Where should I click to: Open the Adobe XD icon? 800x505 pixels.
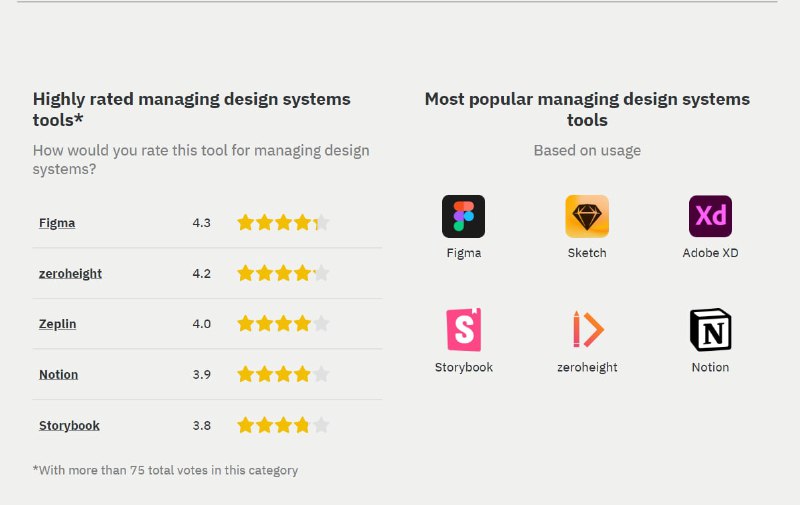(x=710, y=216)
